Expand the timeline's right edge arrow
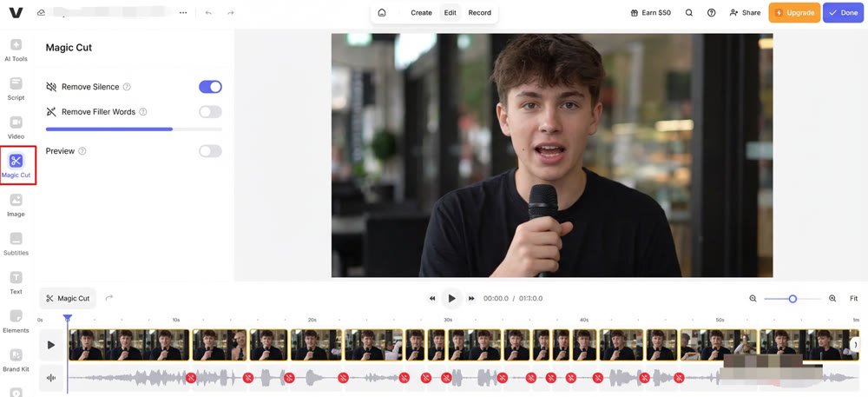The height and width of the screenshot is (397, 868). coord(855,344)
